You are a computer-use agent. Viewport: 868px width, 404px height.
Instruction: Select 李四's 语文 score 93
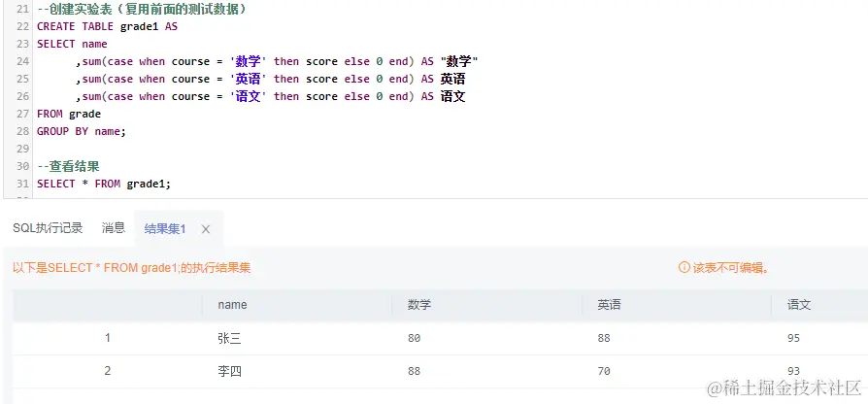click(794, 371)
